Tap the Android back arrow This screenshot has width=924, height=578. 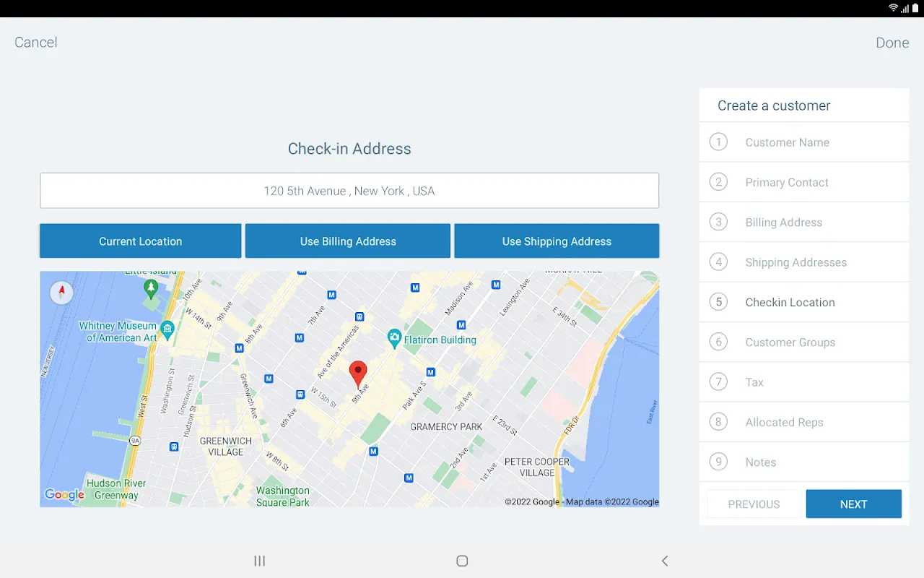click(x=665, y=561)
